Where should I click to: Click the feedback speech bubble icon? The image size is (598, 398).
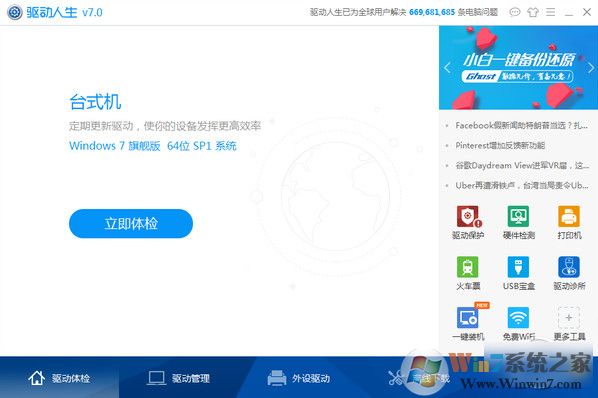[x=515, y=12]
